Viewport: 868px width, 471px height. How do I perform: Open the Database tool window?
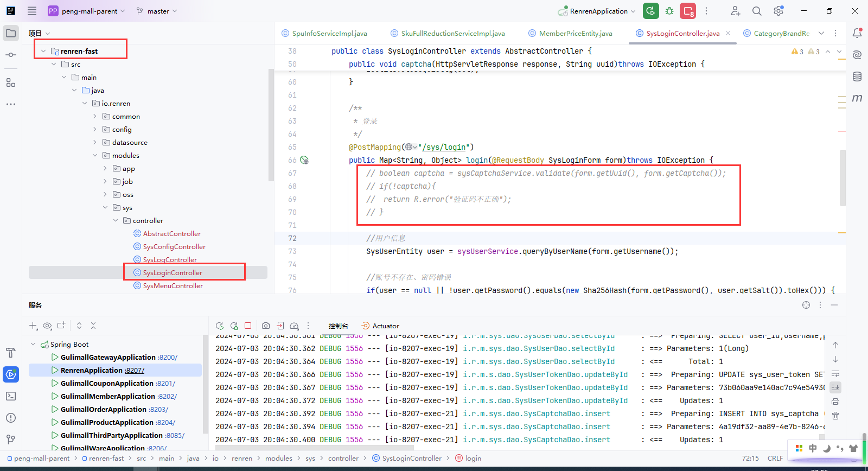tap(857, 77)
